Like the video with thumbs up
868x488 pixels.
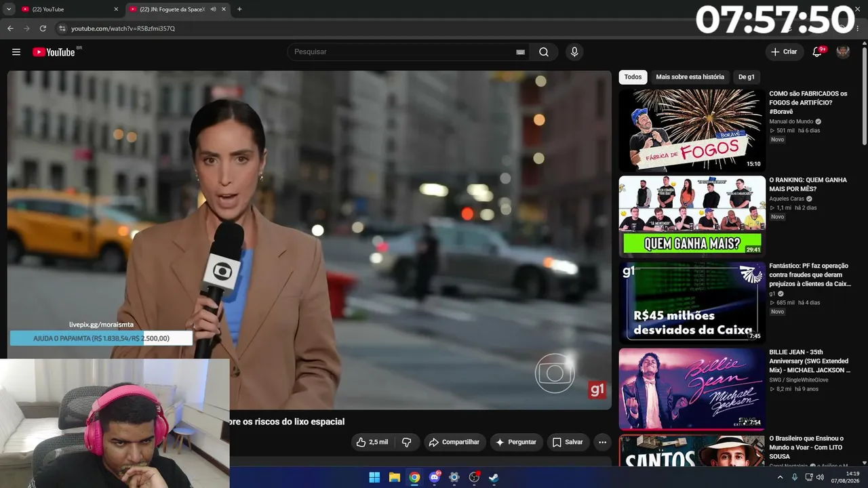coord(372,442)
